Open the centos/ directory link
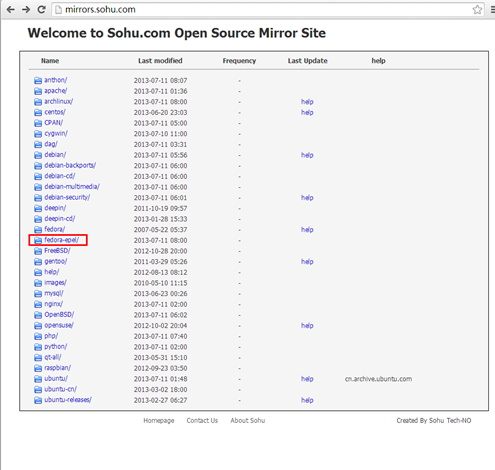Screen dimensions: 495x470 tap(55, 112)
